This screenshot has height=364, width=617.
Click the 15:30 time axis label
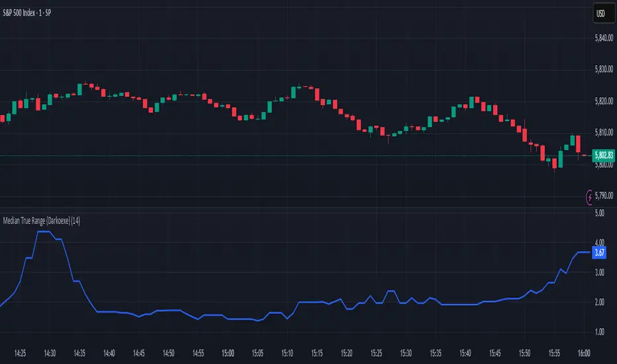tap(406, 353)
